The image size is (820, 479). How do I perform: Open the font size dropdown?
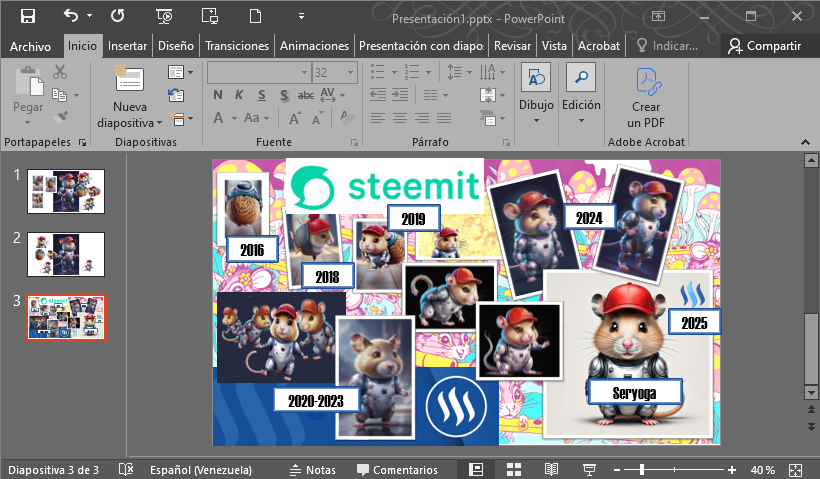[349, 73]
